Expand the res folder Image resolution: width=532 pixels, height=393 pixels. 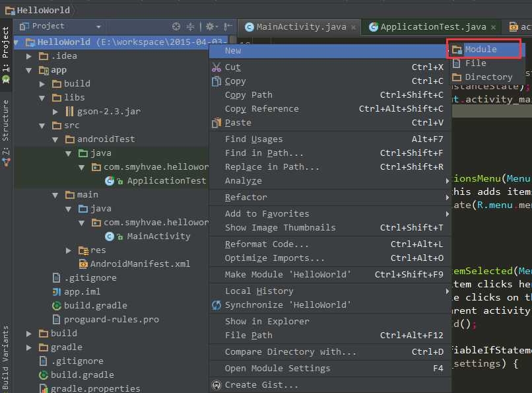pos(69,250)
